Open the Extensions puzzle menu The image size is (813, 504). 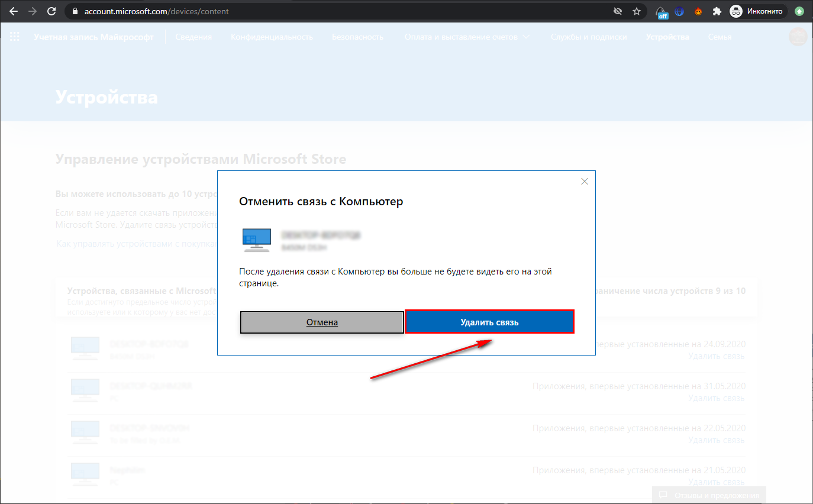(717, 11)
